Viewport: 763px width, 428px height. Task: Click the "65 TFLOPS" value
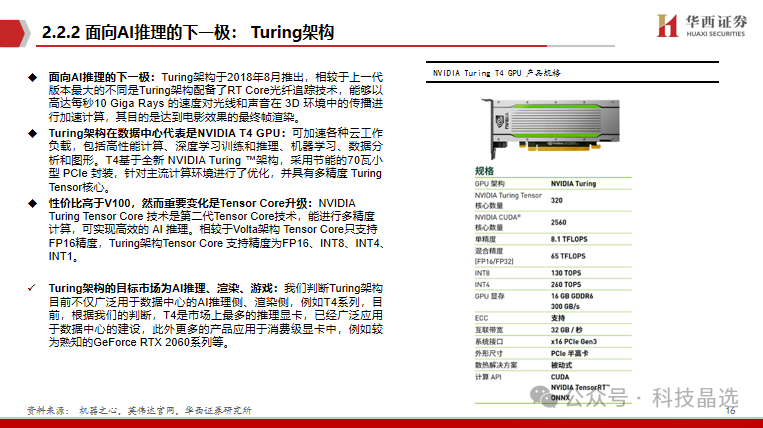pyautogui.click(x=568, y=256)
